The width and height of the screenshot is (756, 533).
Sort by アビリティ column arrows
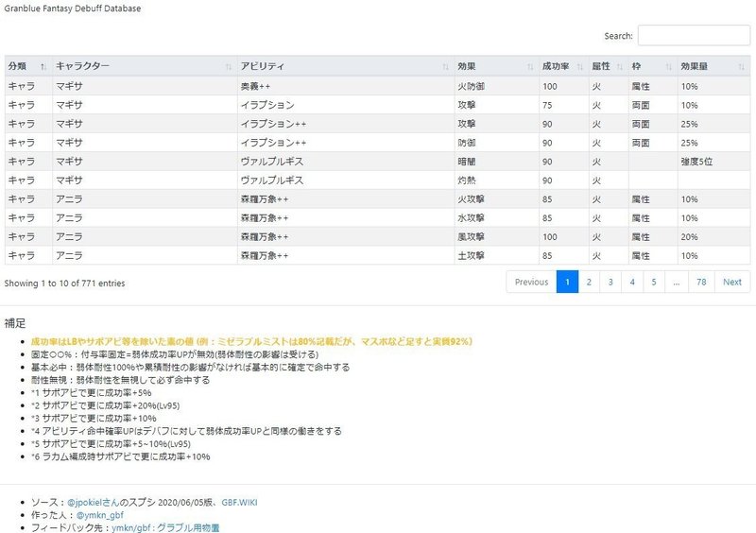coord(445,66)
